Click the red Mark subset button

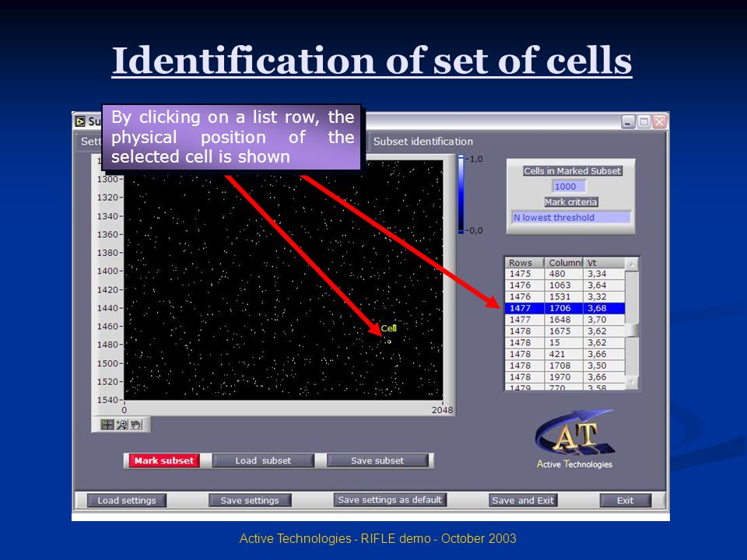click(163, 460)
